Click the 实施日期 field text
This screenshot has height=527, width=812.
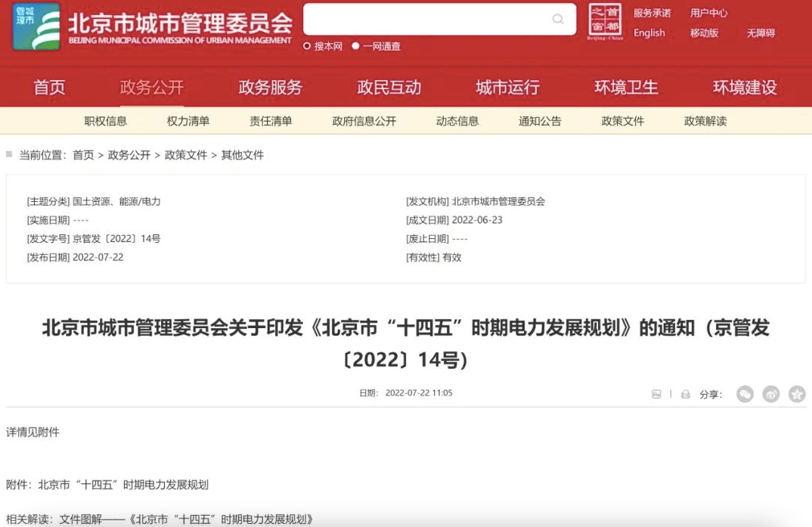coord(57,220)
